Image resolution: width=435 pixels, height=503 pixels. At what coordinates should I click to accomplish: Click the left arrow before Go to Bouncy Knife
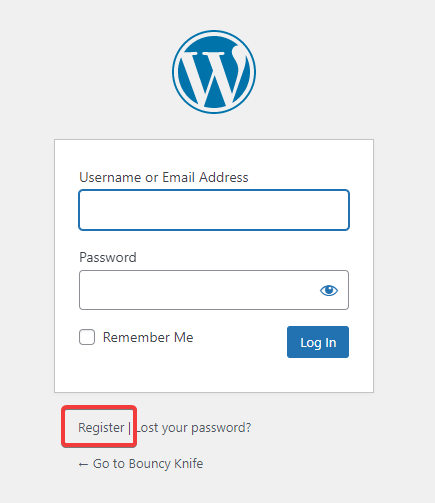point(83,464)
